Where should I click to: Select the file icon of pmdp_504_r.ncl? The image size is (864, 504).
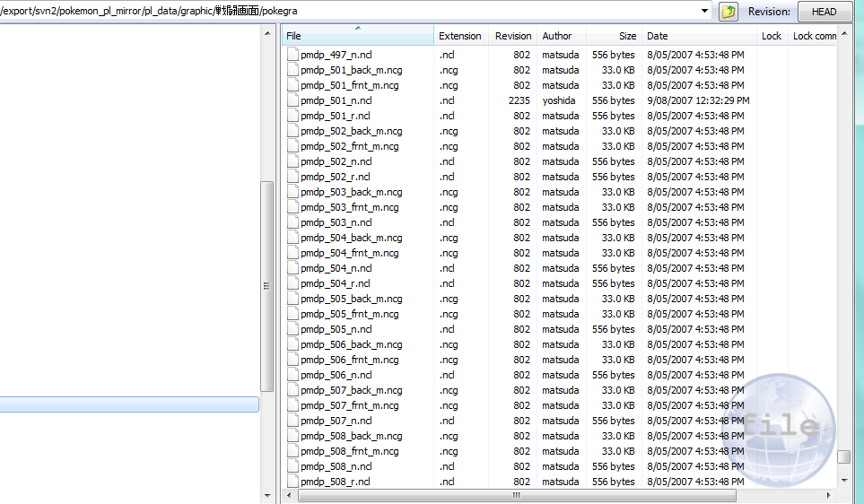(x=292, y=283)
